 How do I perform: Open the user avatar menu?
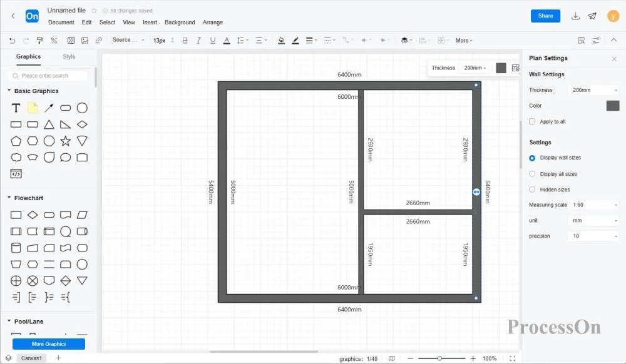[x=613, y=16]
